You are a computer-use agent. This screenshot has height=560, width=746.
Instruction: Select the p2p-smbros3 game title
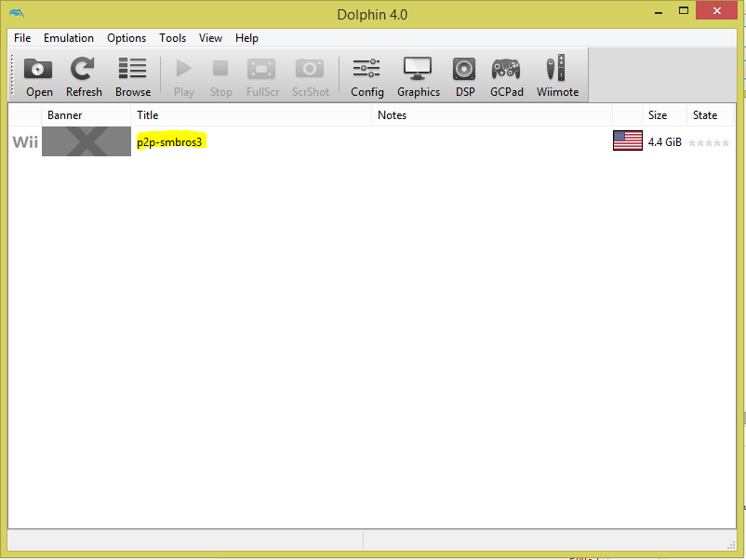(x=169, y=141)
